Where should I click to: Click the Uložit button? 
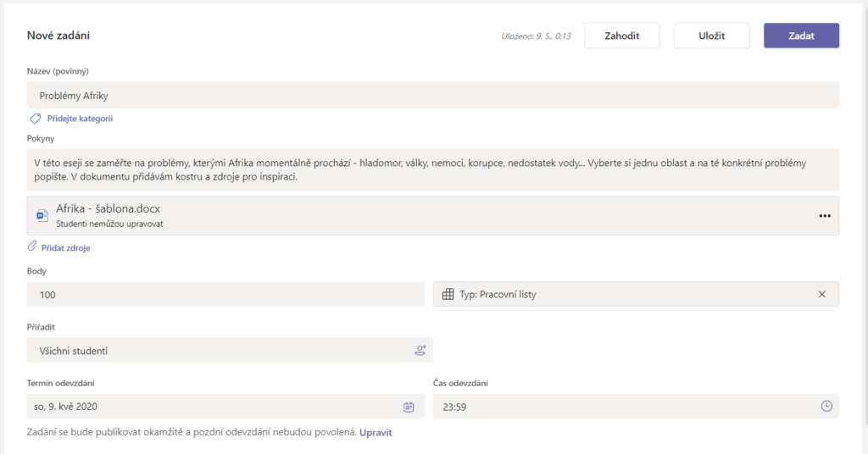711,36
